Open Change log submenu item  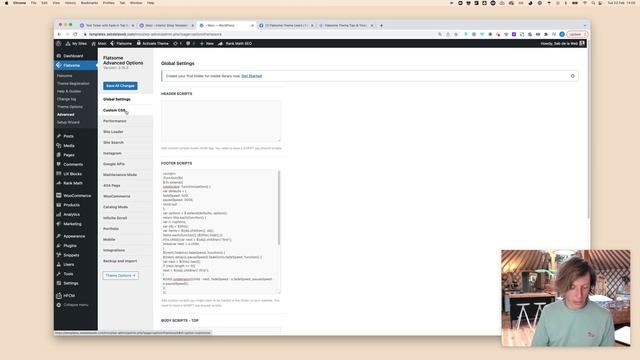tap(66, 99)
